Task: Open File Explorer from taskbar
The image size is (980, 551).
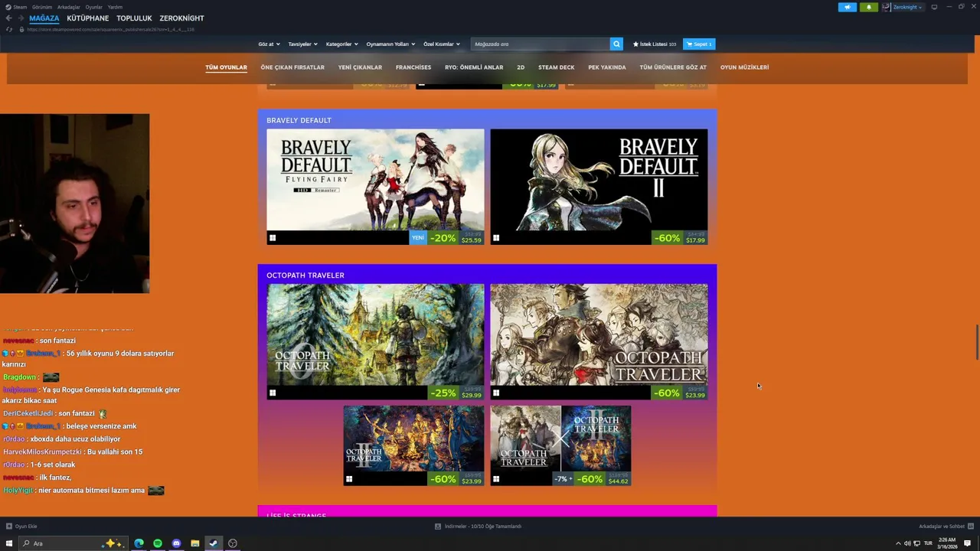Action: 195,543
